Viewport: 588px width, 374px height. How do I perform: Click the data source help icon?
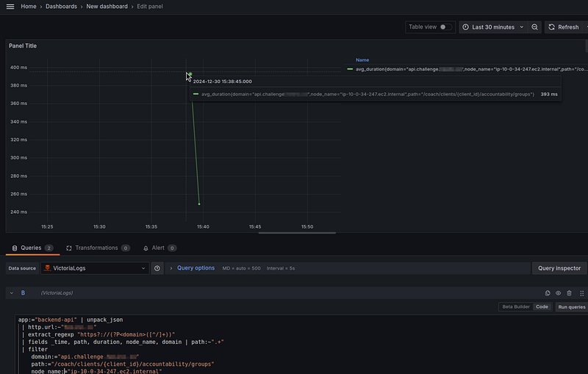[x=157, y=268]
